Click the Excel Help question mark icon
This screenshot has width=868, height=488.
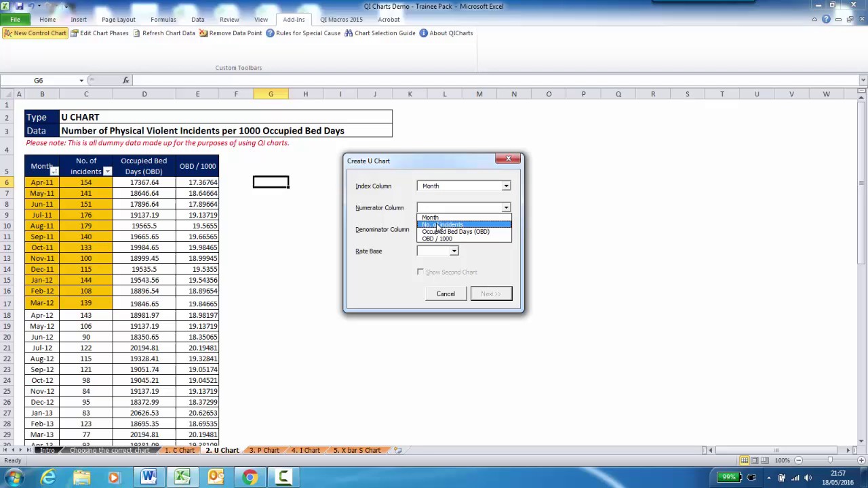(826, 19)
